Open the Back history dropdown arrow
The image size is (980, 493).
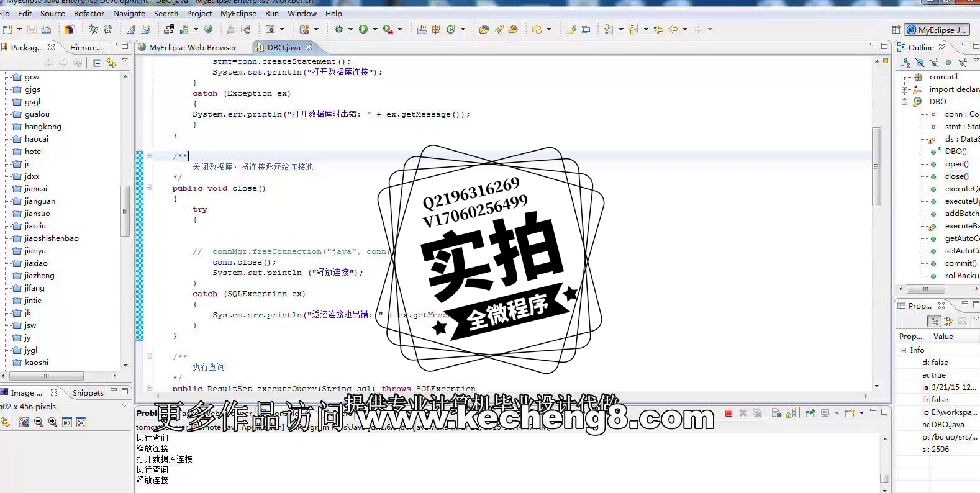(x=685, y=29)
